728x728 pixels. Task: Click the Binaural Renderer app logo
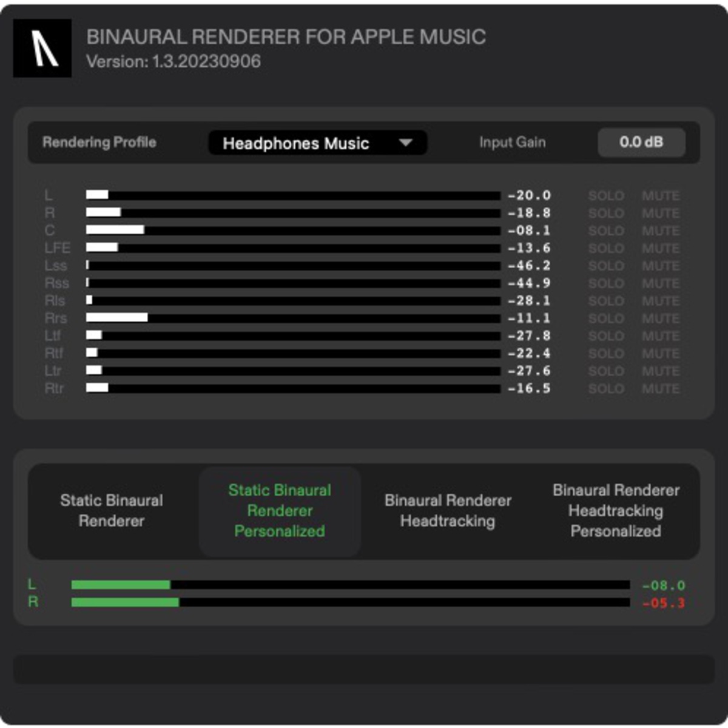click(42, 49)
